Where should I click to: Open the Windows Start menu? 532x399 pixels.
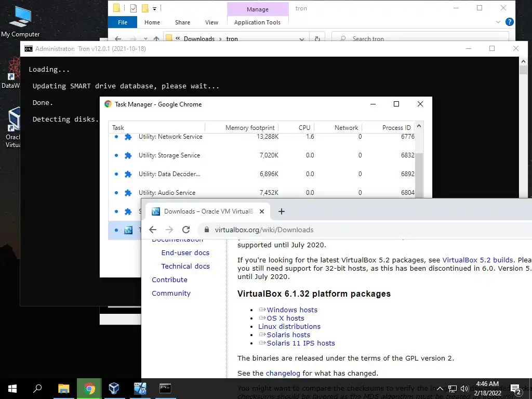pos(12,389)
